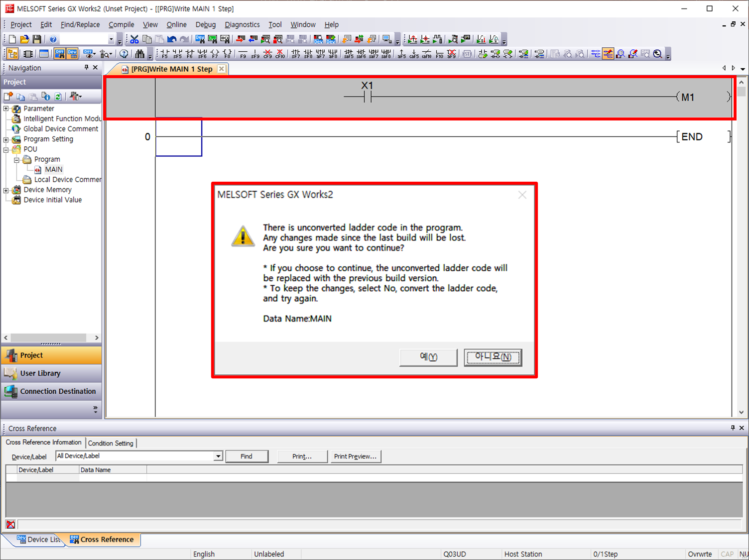Expand the Parameter tree node
The height and width of the screenshot is (560, 749).
click(x=6, y=109)
